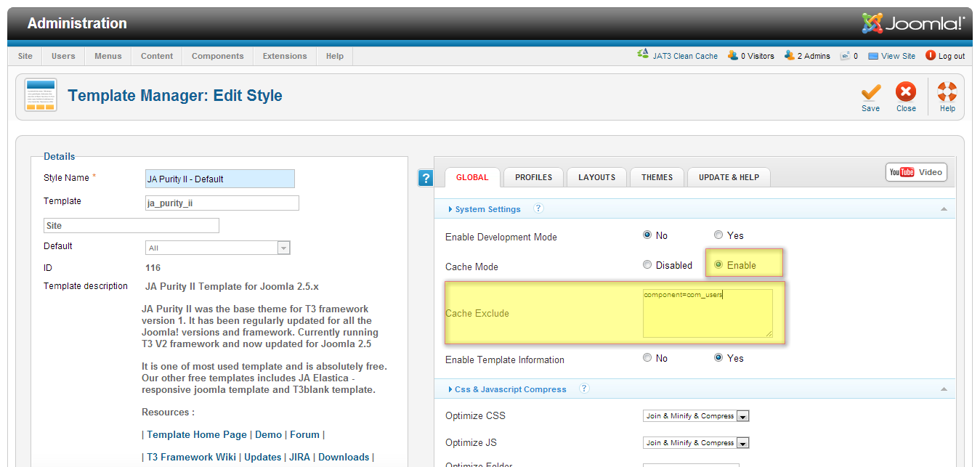This screenshot has height=467, width=980.
Task: Click the red Close icon
Action: (x=906, y=93)
